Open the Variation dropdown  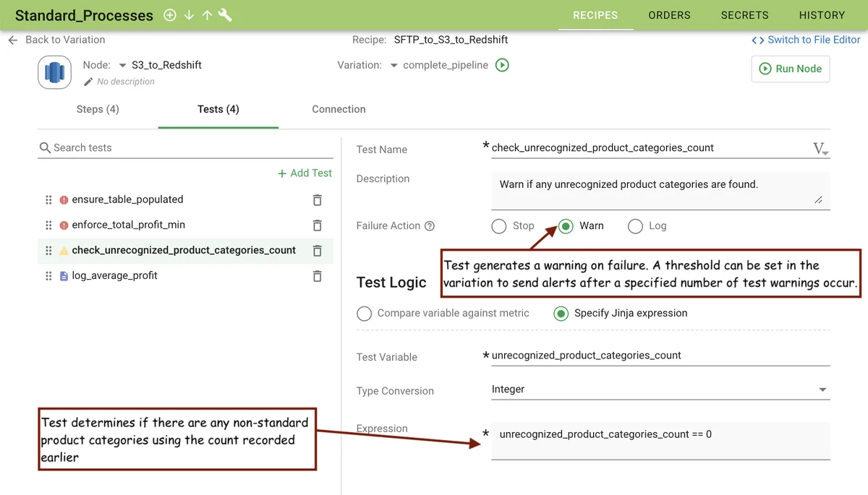393,65
